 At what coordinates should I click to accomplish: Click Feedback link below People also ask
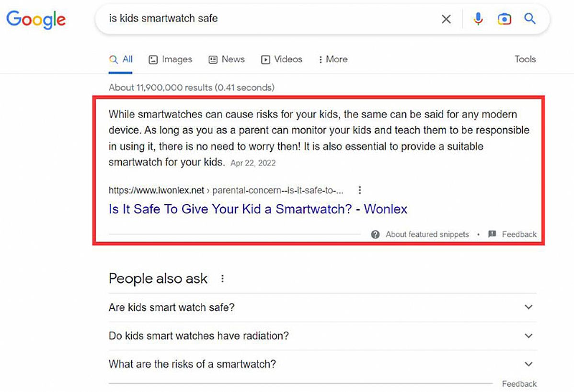[519, 384]
